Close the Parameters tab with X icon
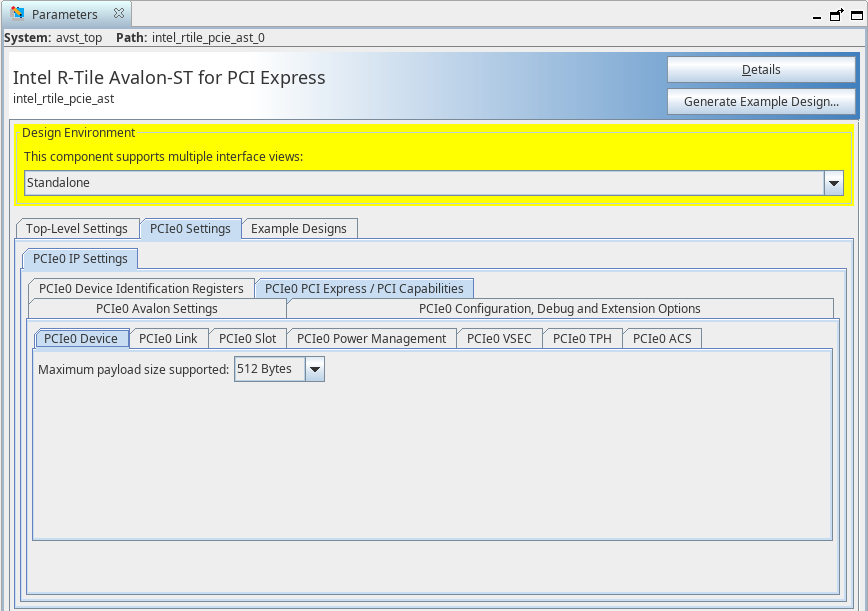The width and height of the screenshot is (868, 611). click(118, 14)
